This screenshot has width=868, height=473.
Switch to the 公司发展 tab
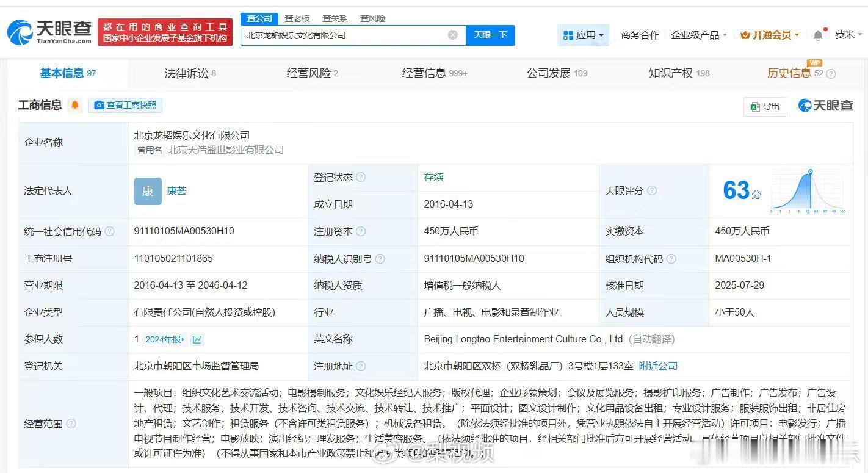click(x=557, y=73)
